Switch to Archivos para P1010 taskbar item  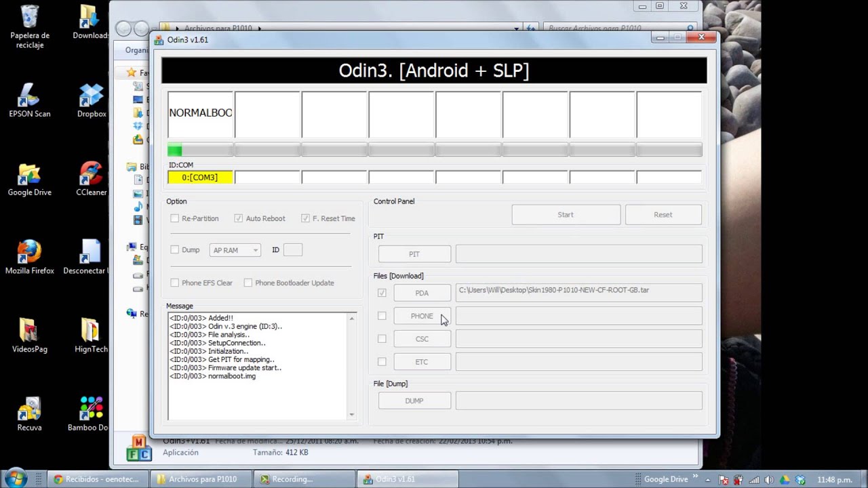(x=200, y=479)
